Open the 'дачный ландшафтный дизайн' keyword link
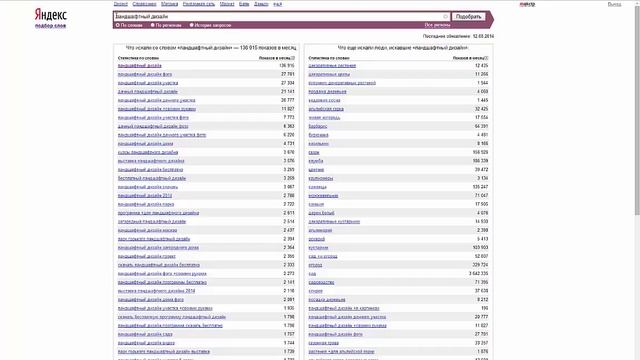The height and width of the screenshot is (360, 640). pyautogui.click(x=148, y=91)
